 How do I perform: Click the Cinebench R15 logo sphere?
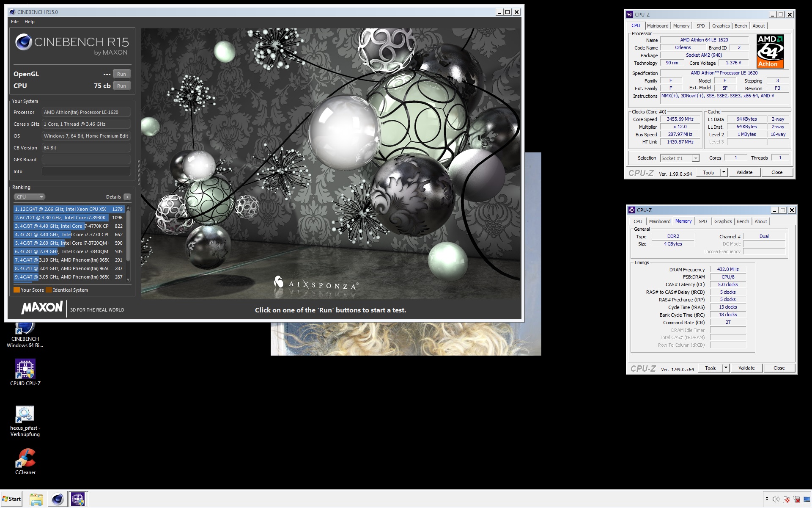[24, 42]
